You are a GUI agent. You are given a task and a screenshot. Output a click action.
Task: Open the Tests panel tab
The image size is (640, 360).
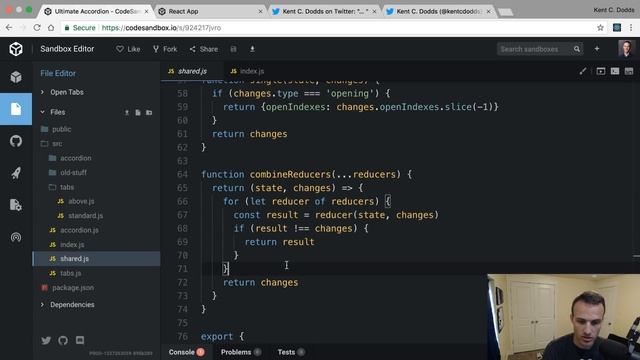(x=291, y=352)
